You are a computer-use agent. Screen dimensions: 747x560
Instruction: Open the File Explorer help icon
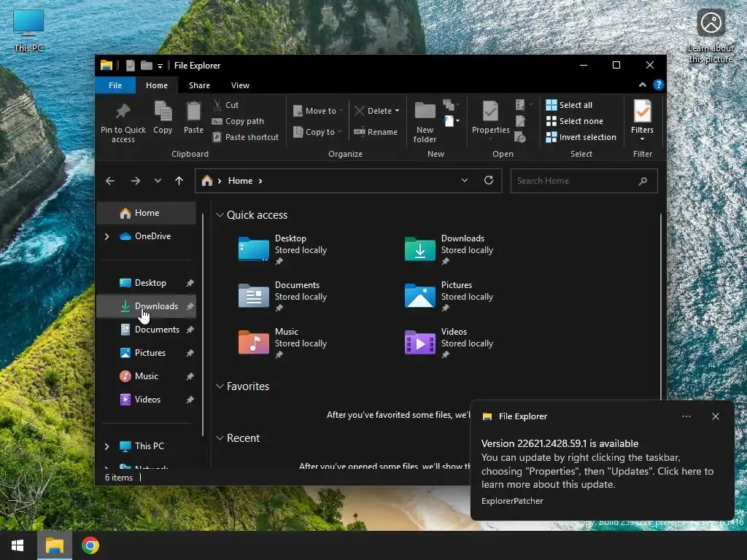point(659,85)
